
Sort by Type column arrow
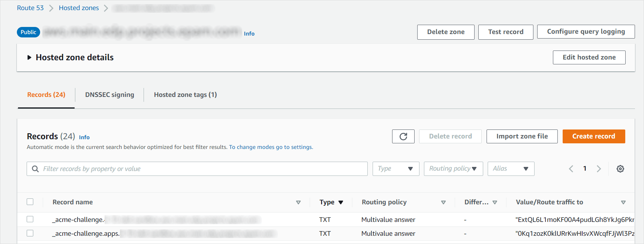click(341, 202)
